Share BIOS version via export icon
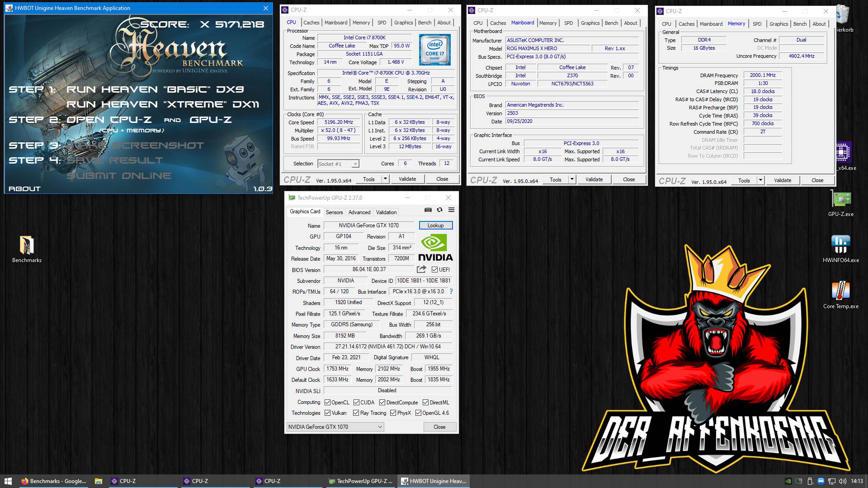 [421, 269]
